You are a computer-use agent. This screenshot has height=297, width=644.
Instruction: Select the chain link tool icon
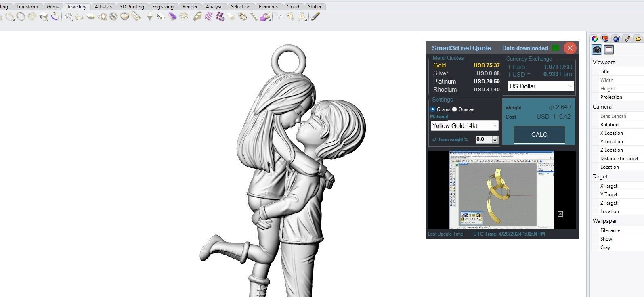pos(279,17)
